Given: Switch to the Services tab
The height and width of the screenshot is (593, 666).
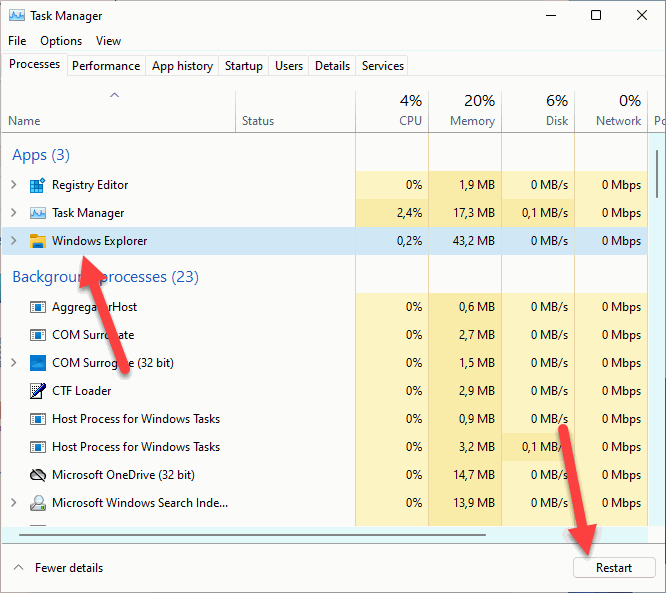Looking at the screenshot, I should click(x=383, y=66).
